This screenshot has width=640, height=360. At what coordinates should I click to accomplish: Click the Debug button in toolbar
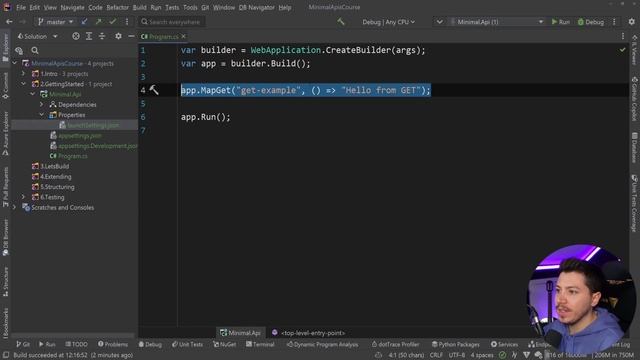click(591, 22)
